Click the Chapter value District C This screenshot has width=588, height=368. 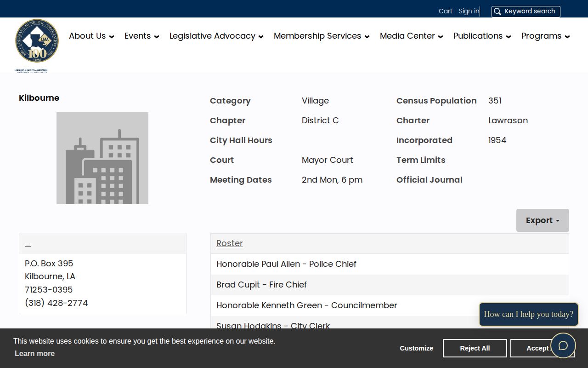click(320, 121)
